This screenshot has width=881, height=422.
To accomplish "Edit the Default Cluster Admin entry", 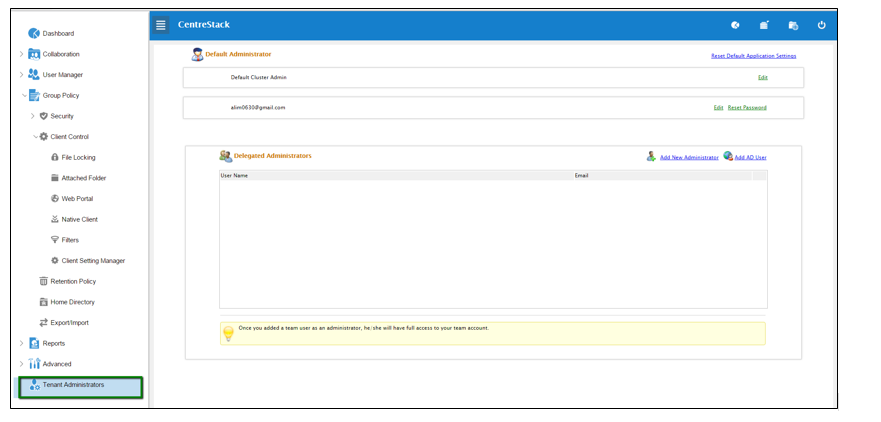I will click(762, 78).
